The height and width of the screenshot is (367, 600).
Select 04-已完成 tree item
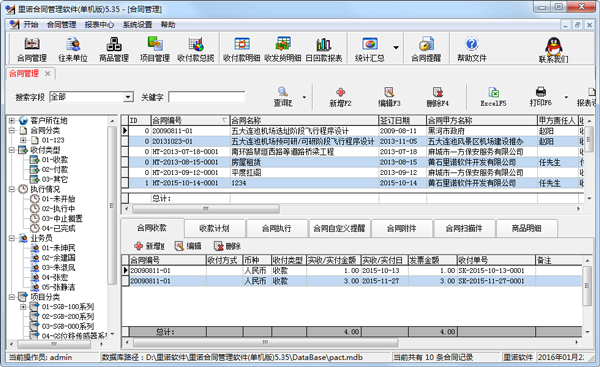58,228
